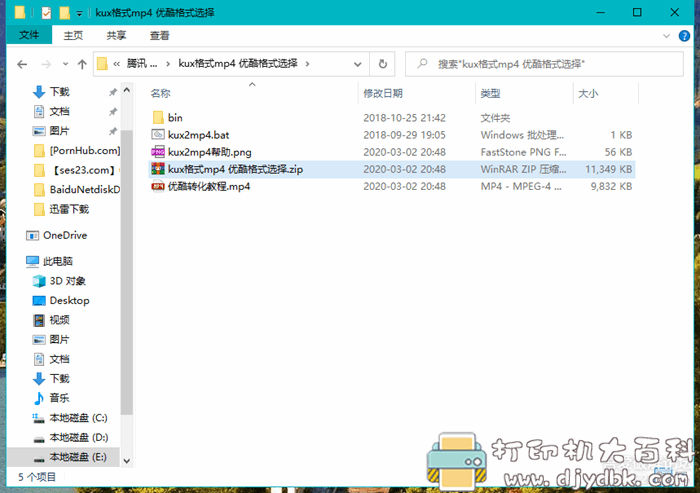This screenshot has height=493, width=700.
Task: Open Desktop in navigation pane
Action: 69,301
